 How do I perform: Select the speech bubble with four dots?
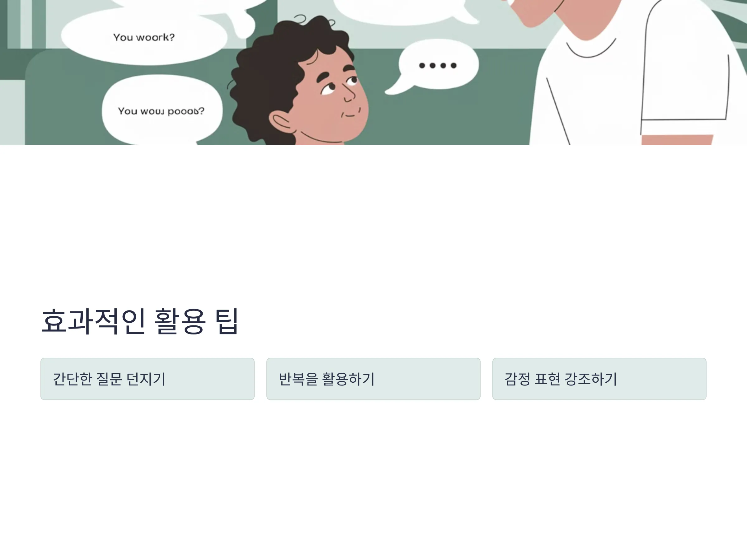click(x=436, y=65)
